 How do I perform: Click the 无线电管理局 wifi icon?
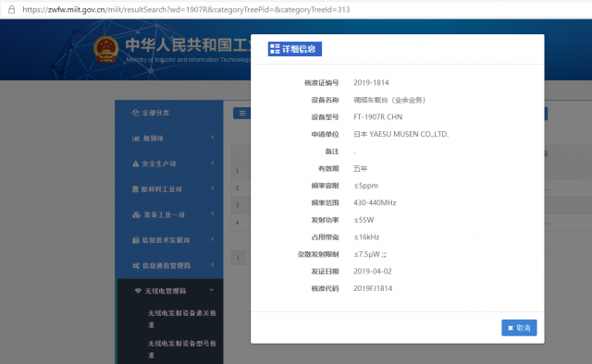(138, 291)
